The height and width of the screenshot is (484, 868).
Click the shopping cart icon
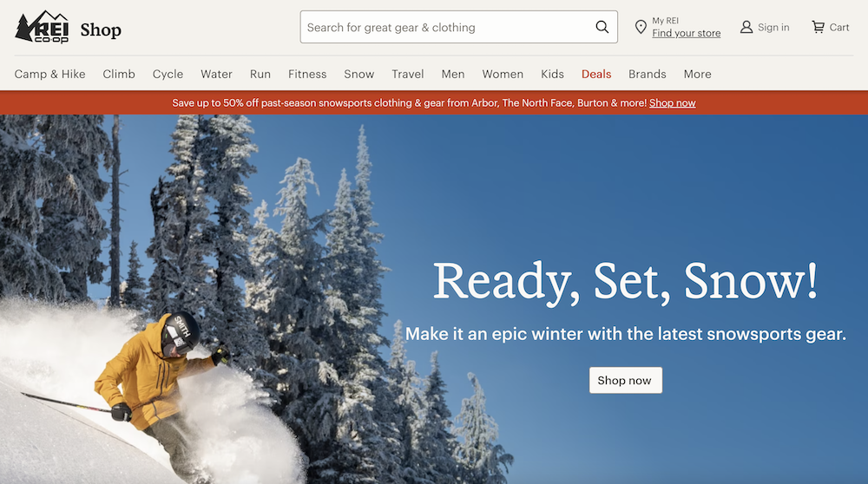[x=818, y=27]
